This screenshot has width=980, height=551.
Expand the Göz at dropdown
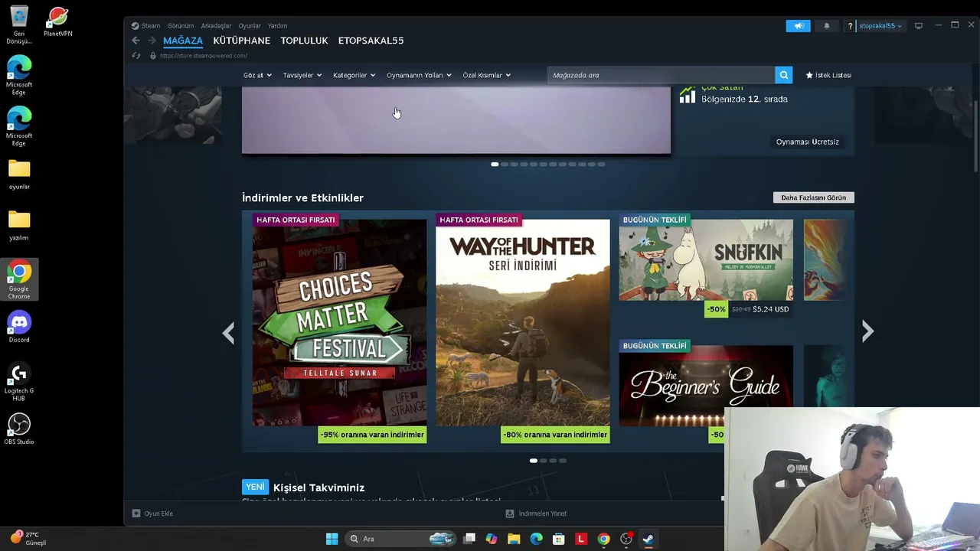[x=257, y=75]
